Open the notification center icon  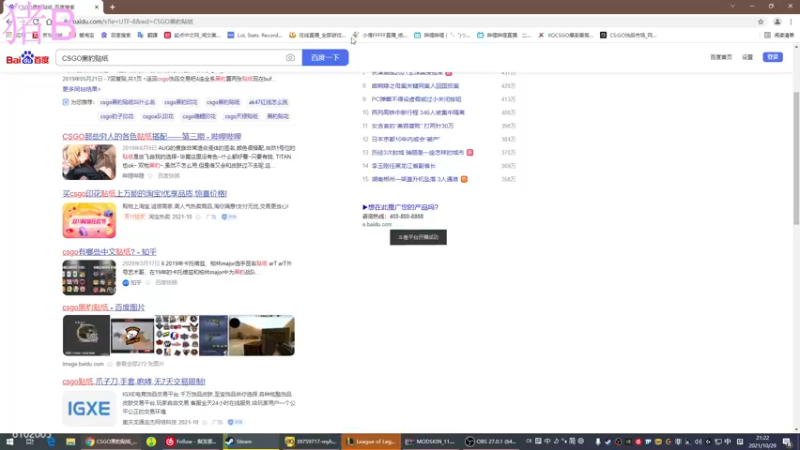787,441
